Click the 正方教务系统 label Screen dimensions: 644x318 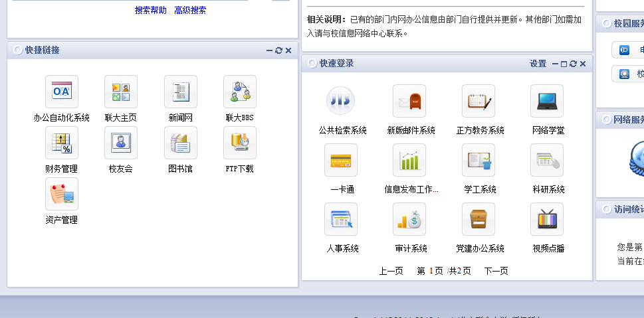pos(480,131)
